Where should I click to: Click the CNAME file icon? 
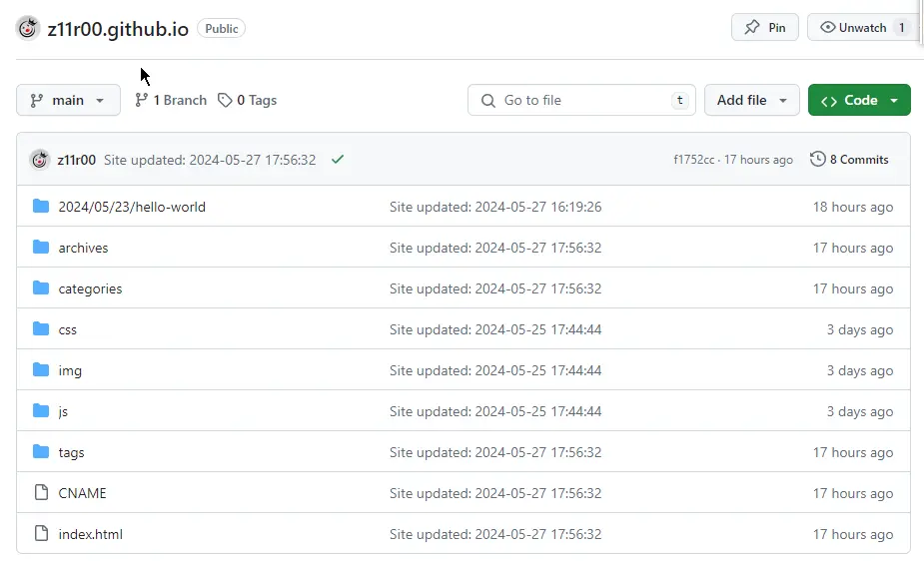point(41,493)
